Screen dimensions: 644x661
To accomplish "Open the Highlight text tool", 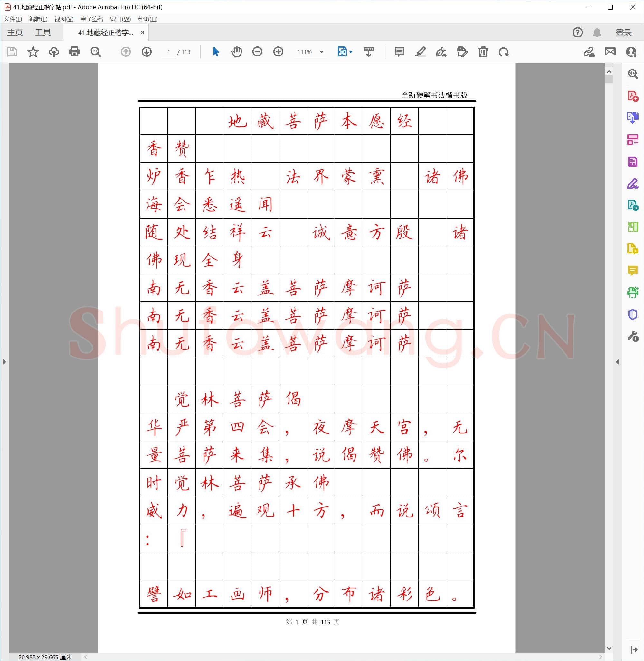I will [420, 52].
